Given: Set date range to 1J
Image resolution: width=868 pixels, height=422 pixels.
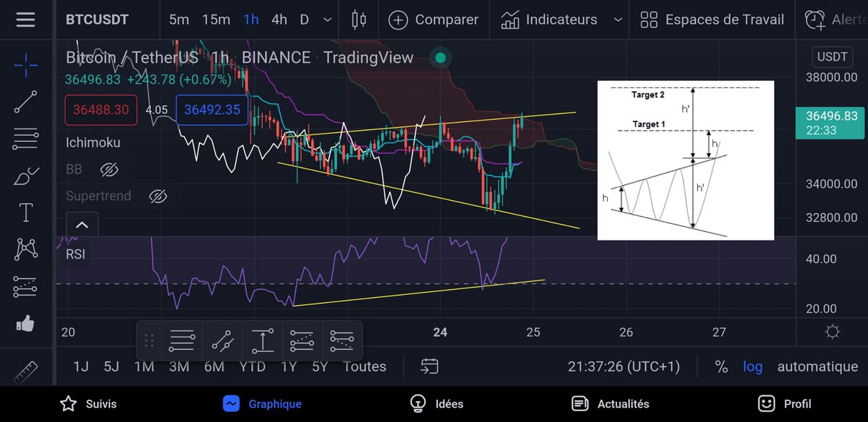Looking at the screenshot, I should (x=81, y=366).
